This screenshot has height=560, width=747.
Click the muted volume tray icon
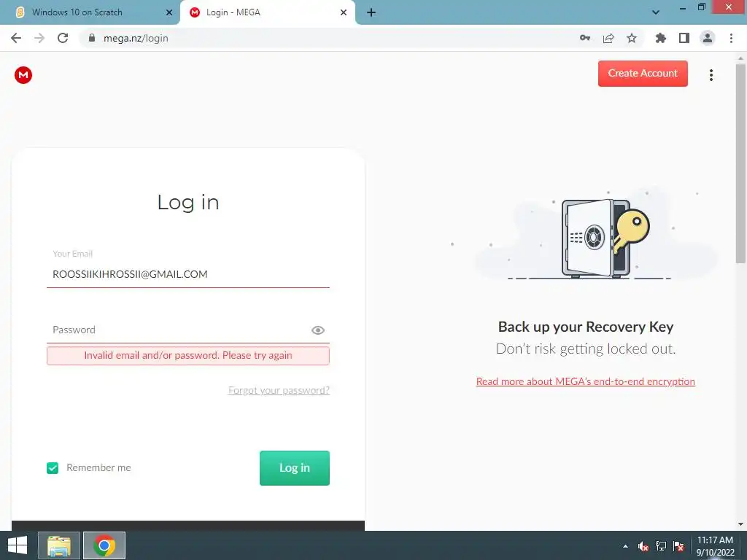[x=643, y=546]
